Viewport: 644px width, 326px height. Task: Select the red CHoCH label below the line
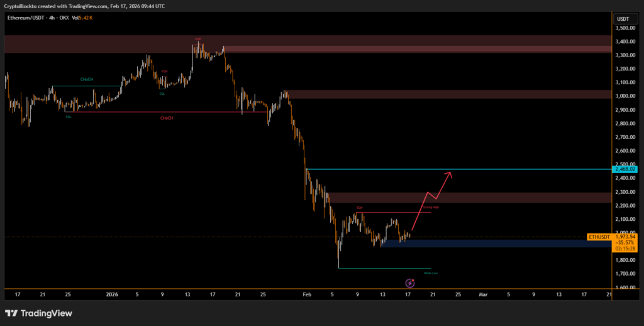click(167, 118)
